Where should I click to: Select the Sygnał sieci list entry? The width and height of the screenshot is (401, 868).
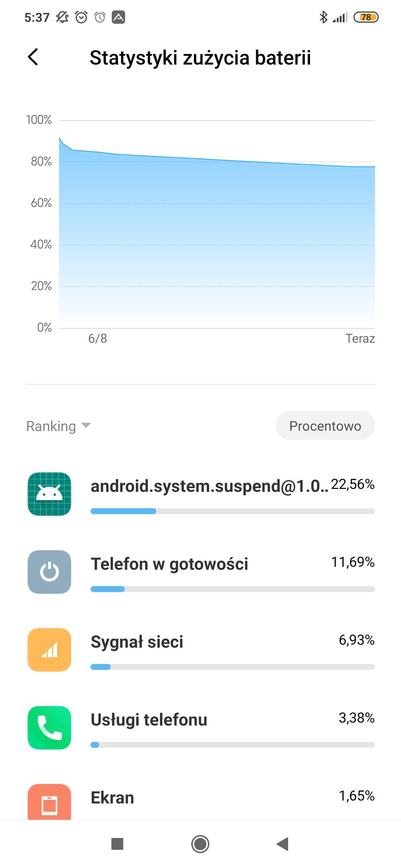click(137, 642)
